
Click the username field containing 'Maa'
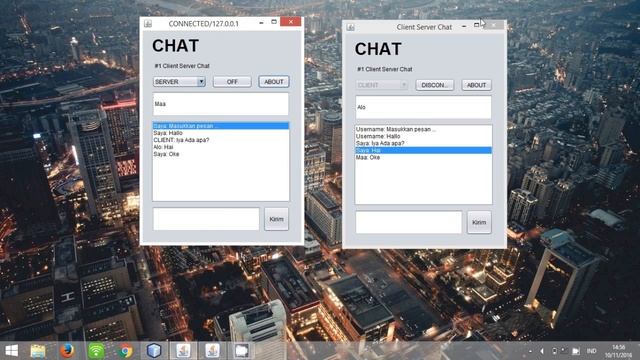coord(220,104)
